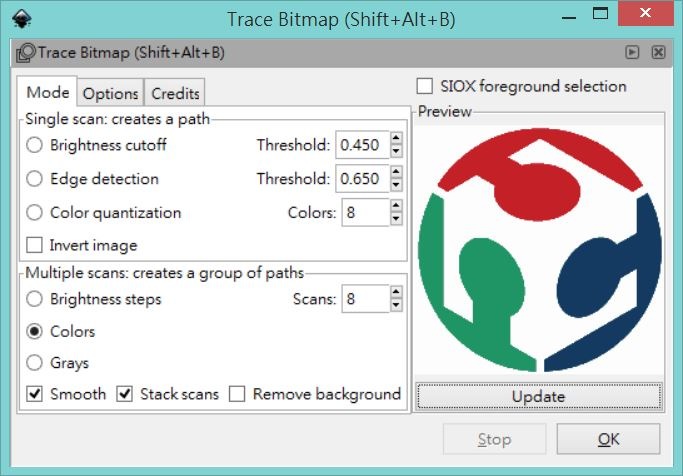Click the Brightness cutoff 'Threshold:' label
683x476 pixels.
[293, 145]
